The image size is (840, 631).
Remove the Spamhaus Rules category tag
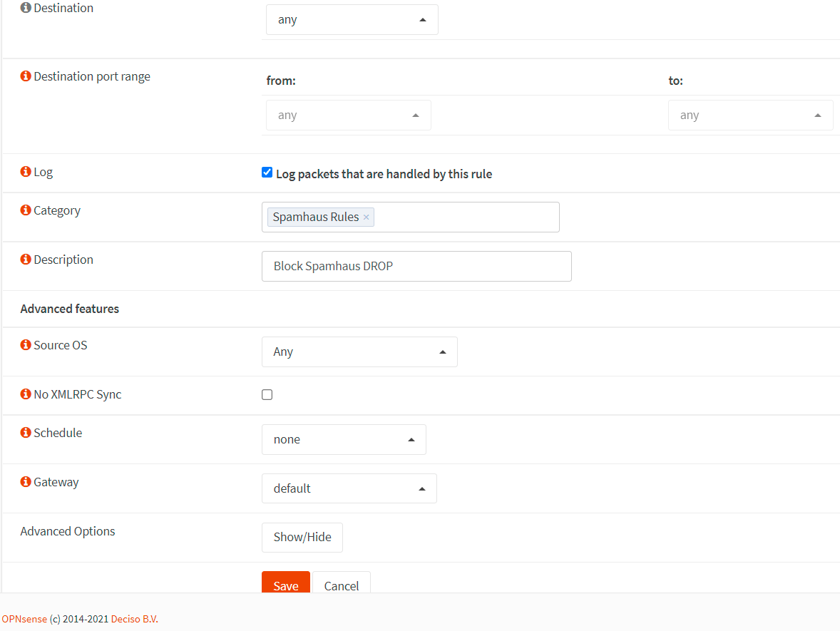[366, 217]
